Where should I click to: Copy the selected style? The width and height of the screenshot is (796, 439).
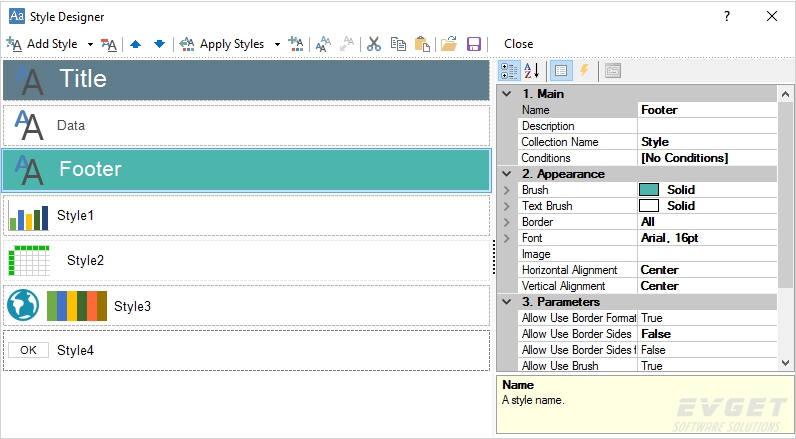click(398, 44)
